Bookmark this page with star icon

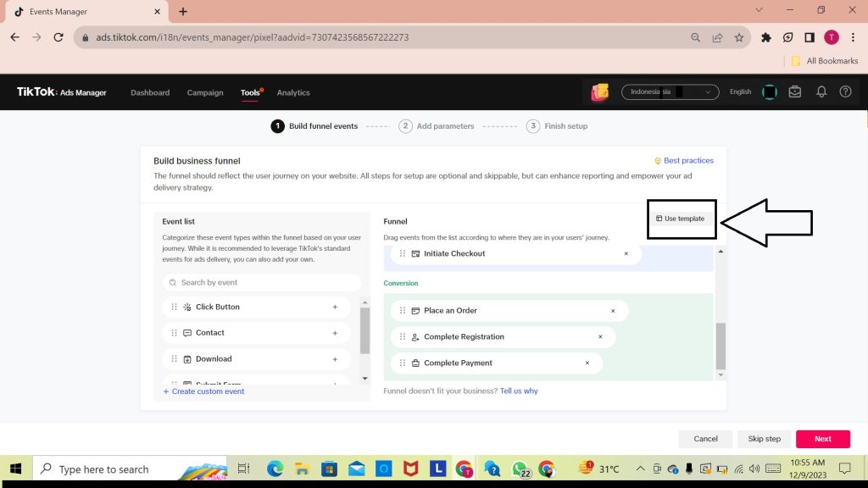click(x=739, y=37)
